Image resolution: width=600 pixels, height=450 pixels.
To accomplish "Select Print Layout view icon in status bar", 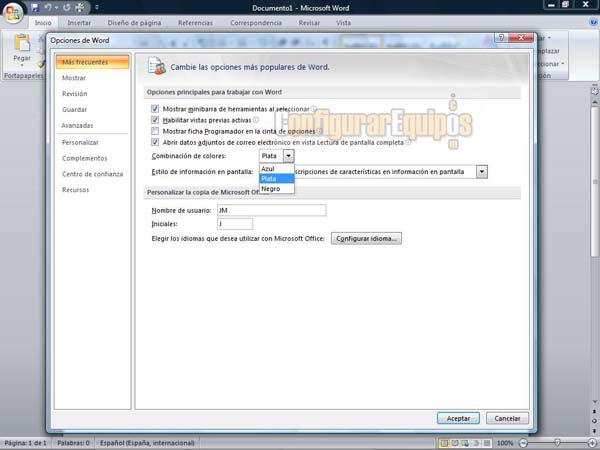I will pyautogui.click(x=444, y=443).
